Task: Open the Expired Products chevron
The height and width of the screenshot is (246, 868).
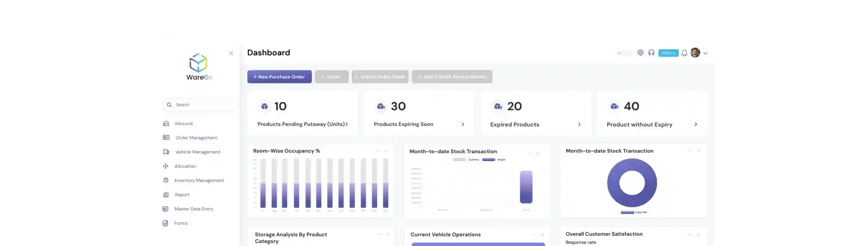Action: [x=580, y=125]
